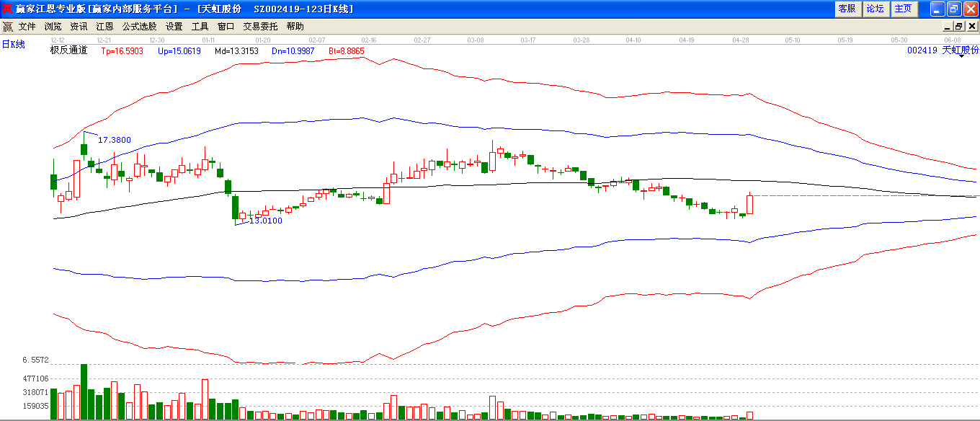Click the 12-21 date on time axis

click(x=104, y=40)
